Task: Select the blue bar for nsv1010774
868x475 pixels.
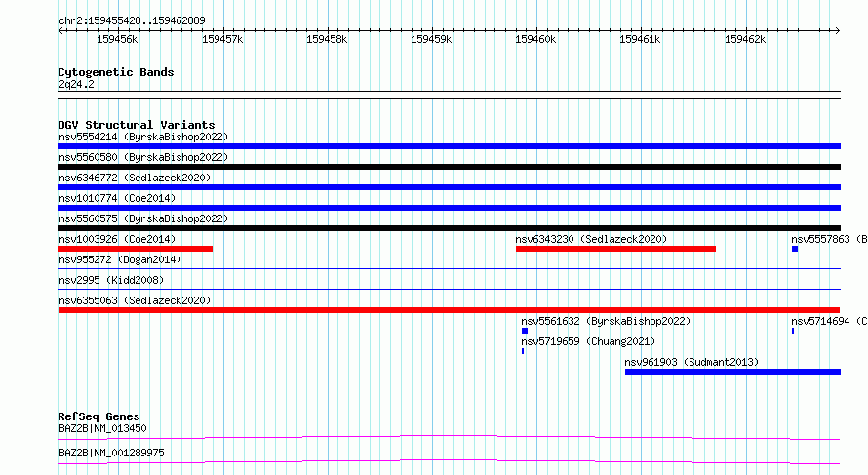Action: 449,208
